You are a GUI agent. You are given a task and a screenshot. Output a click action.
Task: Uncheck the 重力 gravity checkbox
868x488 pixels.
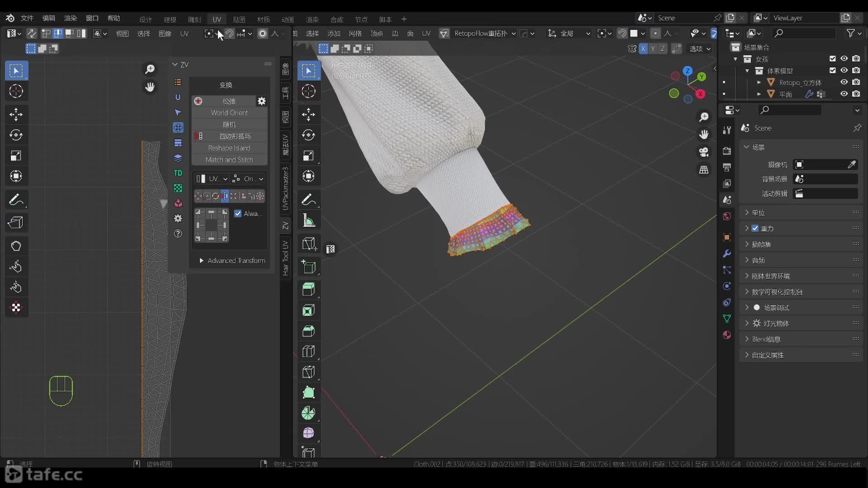click(x=755, y=228)
